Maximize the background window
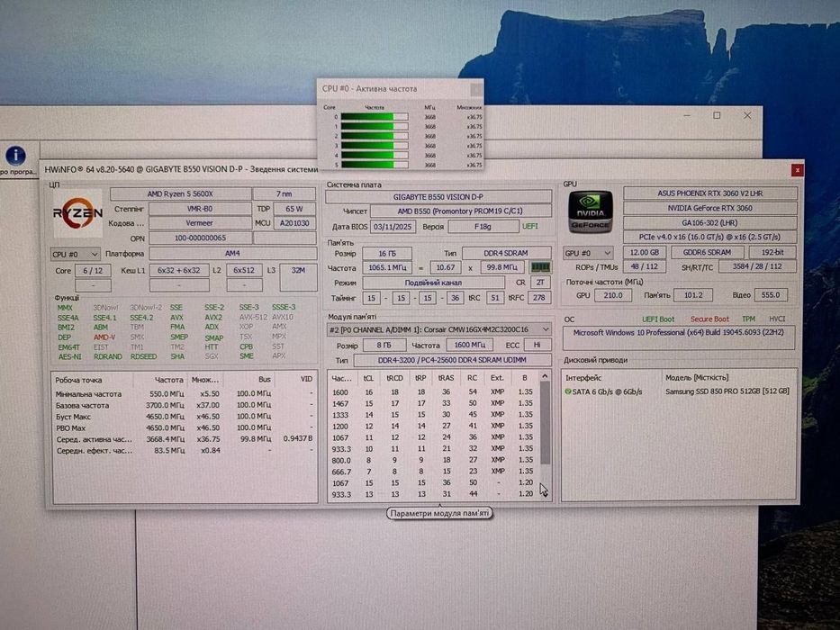The image size is (840, 630). coord(717,115)
